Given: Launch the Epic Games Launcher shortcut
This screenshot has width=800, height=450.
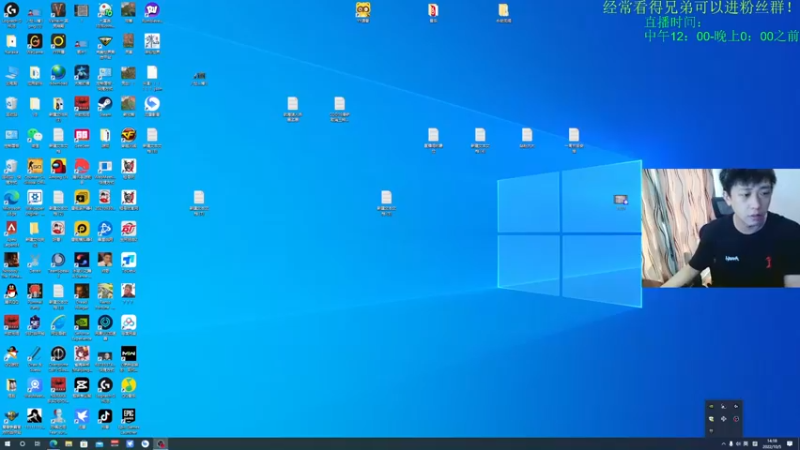Looking at the screenshot, I should coord(129,416).
